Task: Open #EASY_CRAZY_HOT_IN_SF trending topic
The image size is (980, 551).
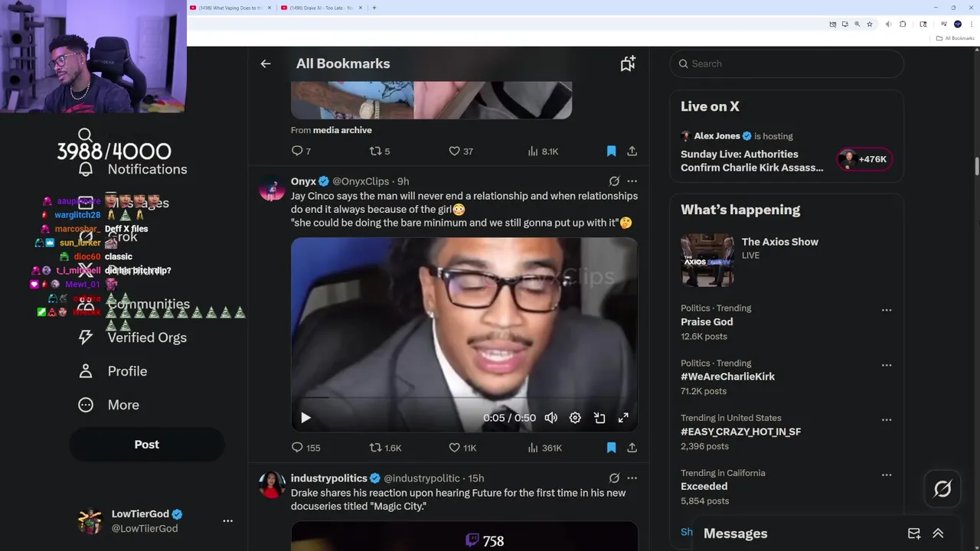Action: (740, 432)
